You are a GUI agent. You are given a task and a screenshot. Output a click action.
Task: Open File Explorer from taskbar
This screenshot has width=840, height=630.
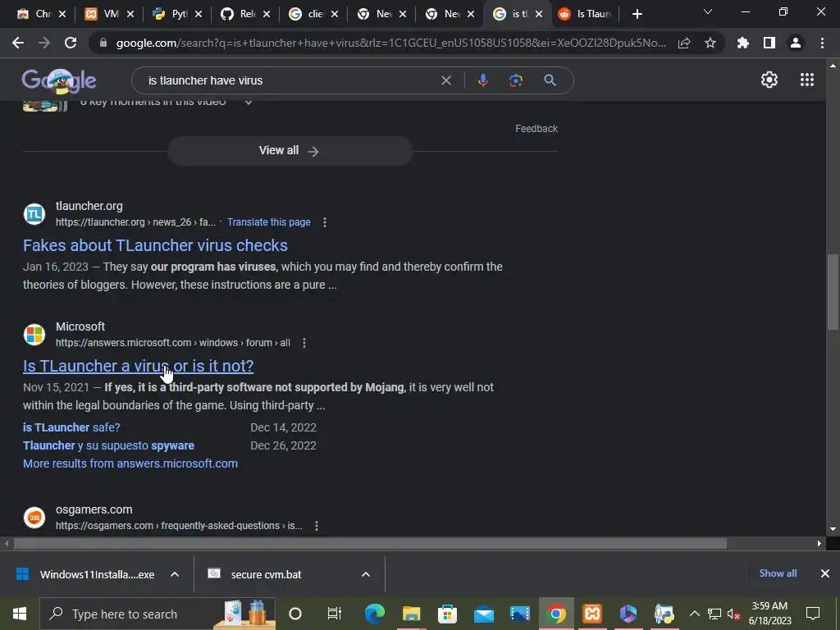(411, 614)
